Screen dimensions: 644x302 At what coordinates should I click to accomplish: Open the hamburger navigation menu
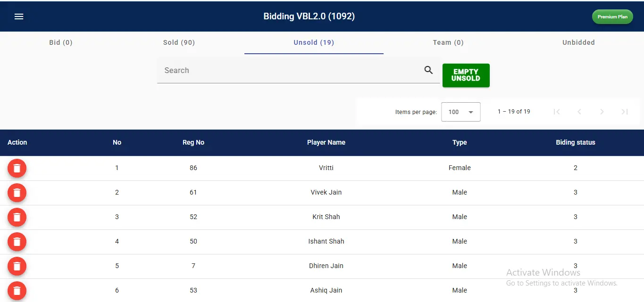pyautogui.click(x=19, y=16)
